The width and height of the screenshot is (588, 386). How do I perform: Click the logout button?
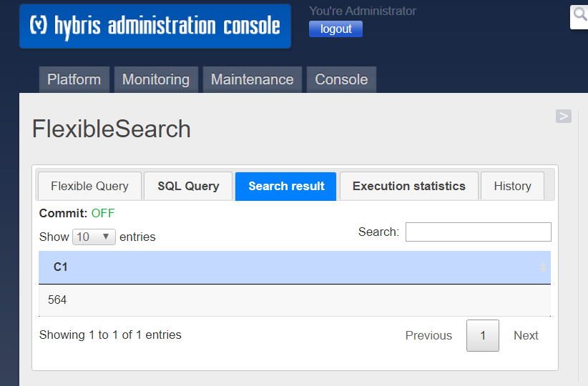coord(335,29)
